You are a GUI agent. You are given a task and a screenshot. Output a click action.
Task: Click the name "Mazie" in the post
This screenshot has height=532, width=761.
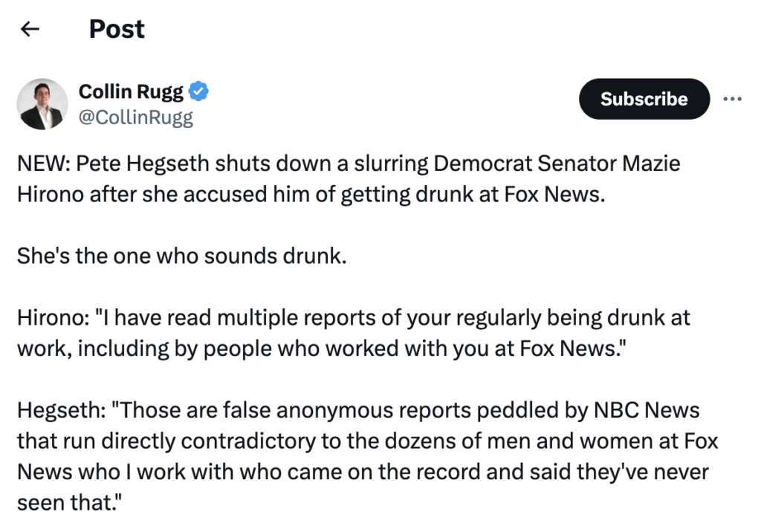[648, 163]
